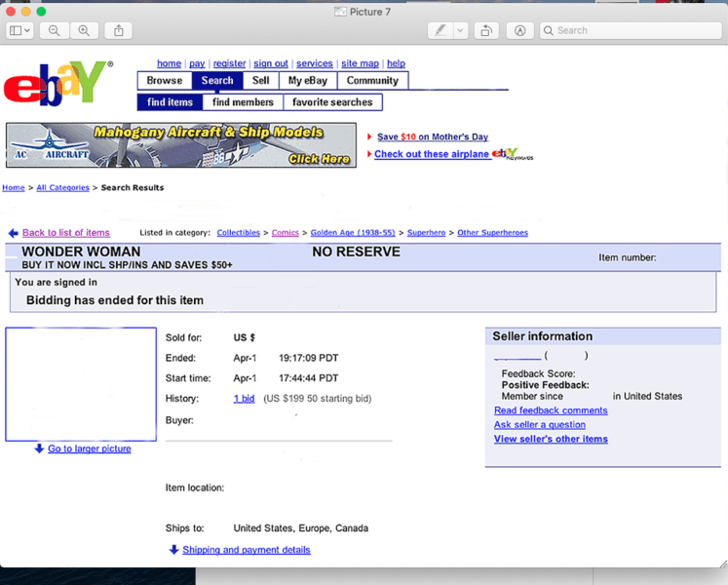Image resolution: width=728 pixels, height=585 pixels.
Task: Click the item picture thumbnail box
Action: 81,384
